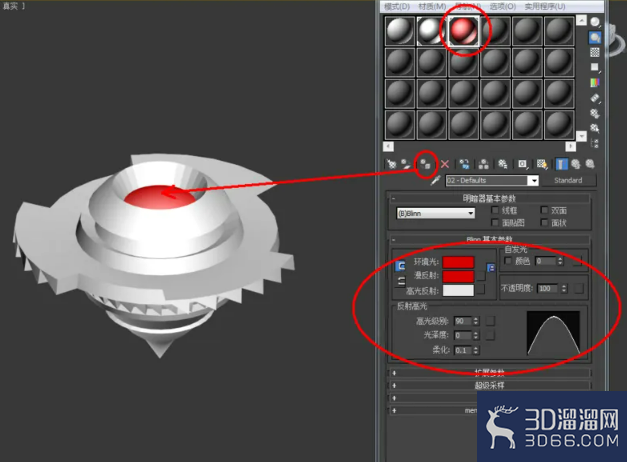Click the 不透明度 map button
Screen dimensions: 627x462
579,288
